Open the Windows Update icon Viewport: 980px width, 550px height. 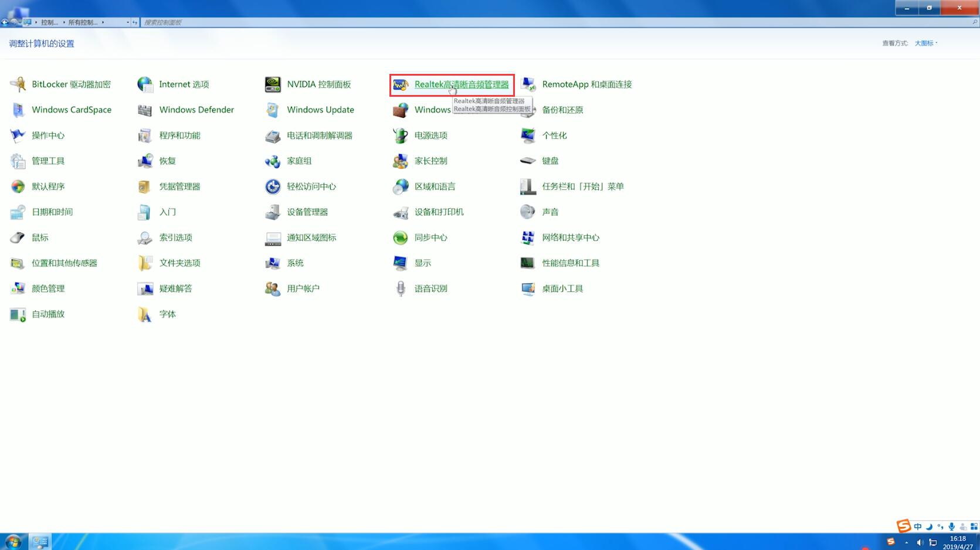[x=273, y=110]
